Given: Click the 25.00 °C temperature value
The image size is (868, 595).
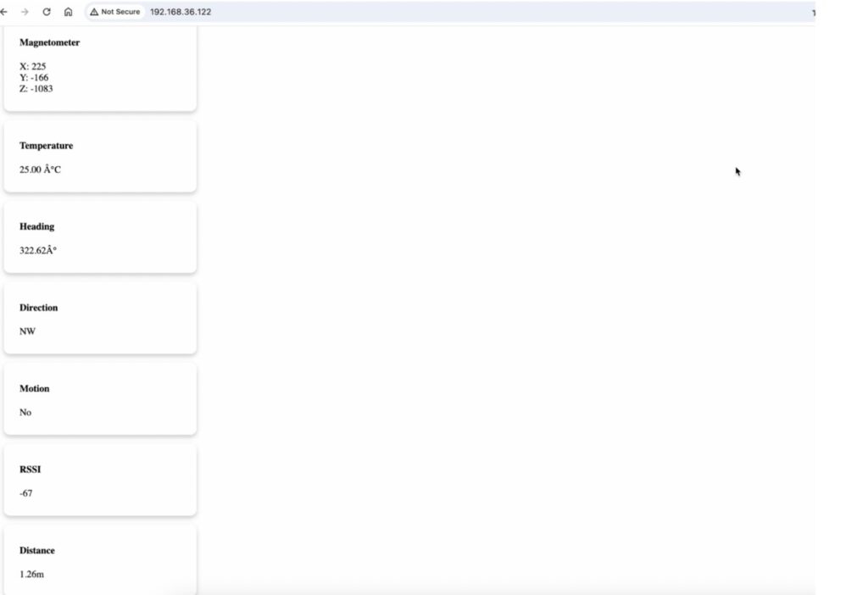Looking at the screenshot, I should (x=40, y=170).
